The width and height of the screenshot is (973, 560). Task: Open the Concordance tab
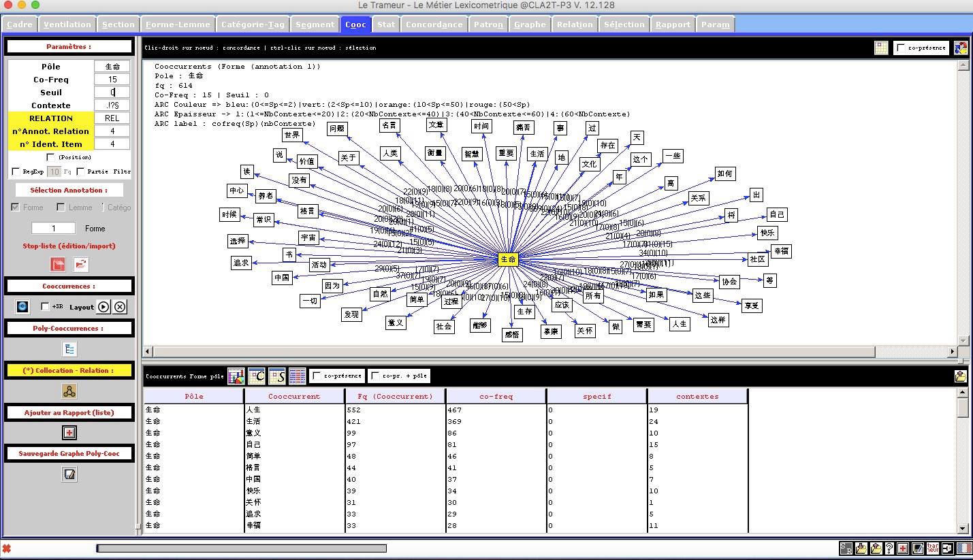pyautogui.click(x=434, y=24)
